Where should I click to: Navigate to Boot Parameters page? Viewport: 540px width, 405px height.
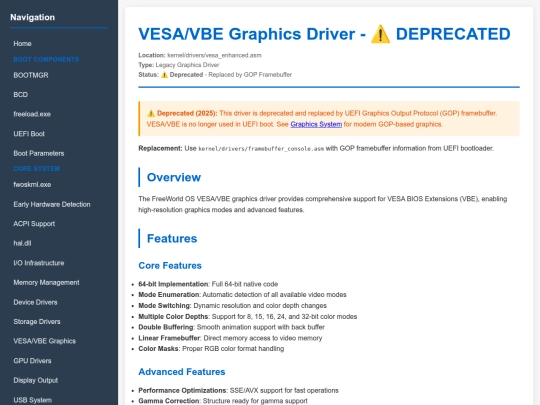(39, 154)
